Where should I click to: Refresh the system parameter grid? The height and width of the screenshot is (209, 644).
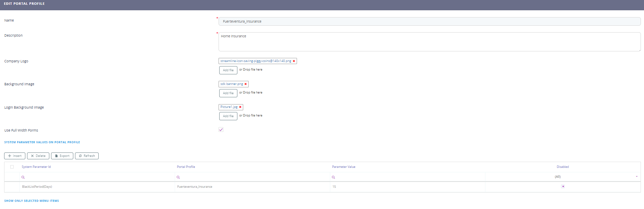[87, 156]
